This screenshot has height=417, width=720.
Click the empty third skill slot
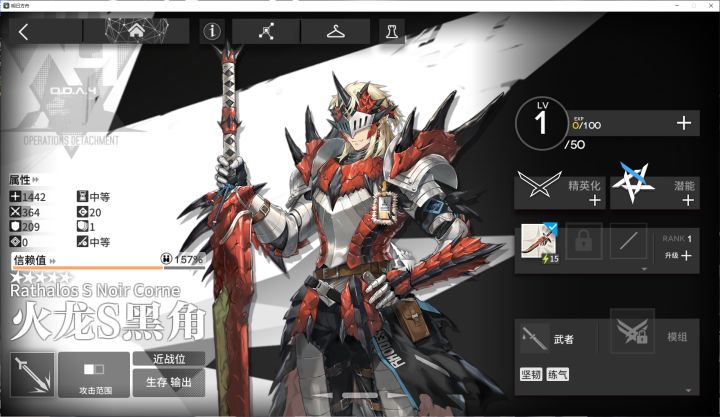click(628, 241)
